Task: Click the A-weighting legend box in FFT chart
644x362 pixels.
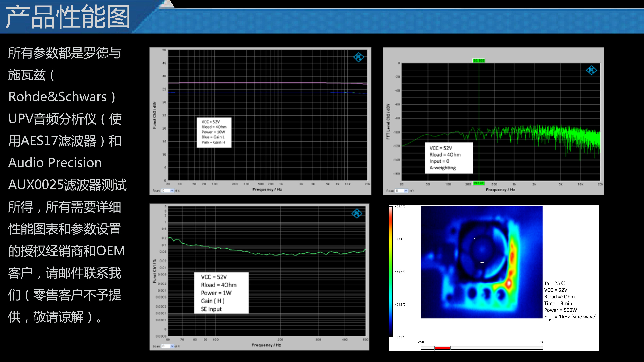Action: click(x=449, y=158)
